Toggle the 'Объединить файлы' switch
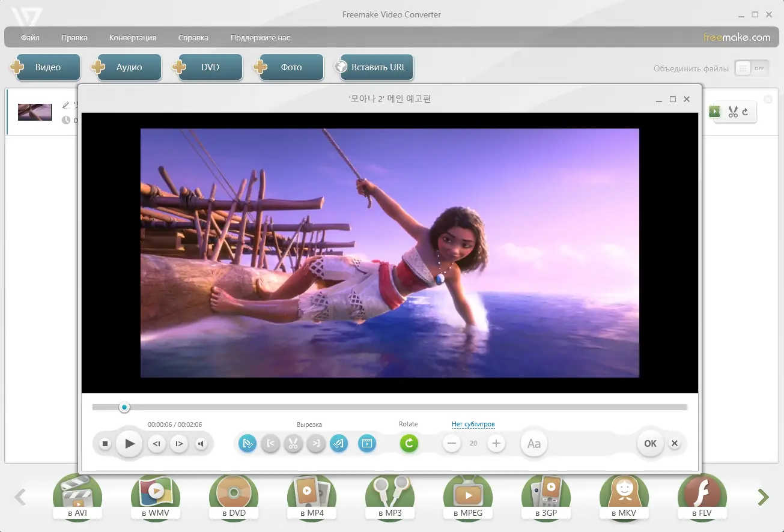The width and height of the screenshot is (784, 532). 752,68
